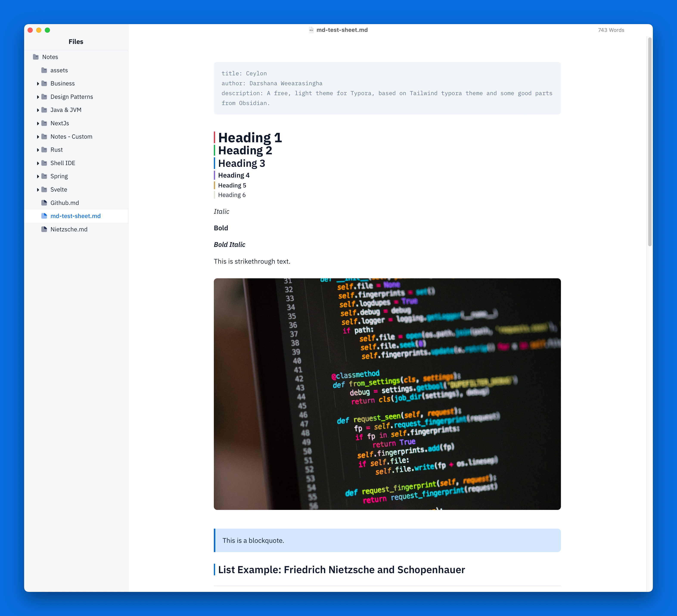This screenshot has height=616, width=677.
Task: Open the NextJs folder tree item
Action: (60, 123)
